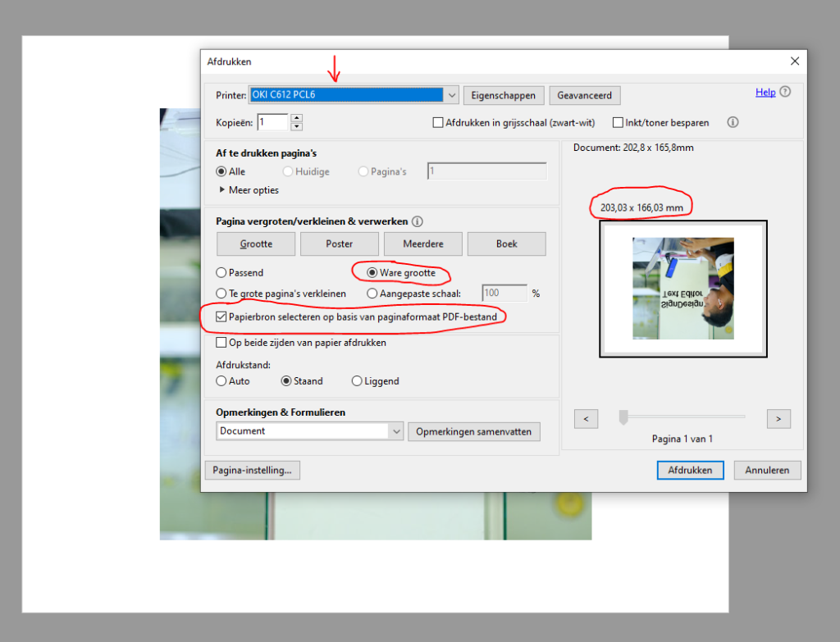The height and width of the screenshot is (642, 840).
Task: Click the Help question mark icon
Action: point(785,93)
